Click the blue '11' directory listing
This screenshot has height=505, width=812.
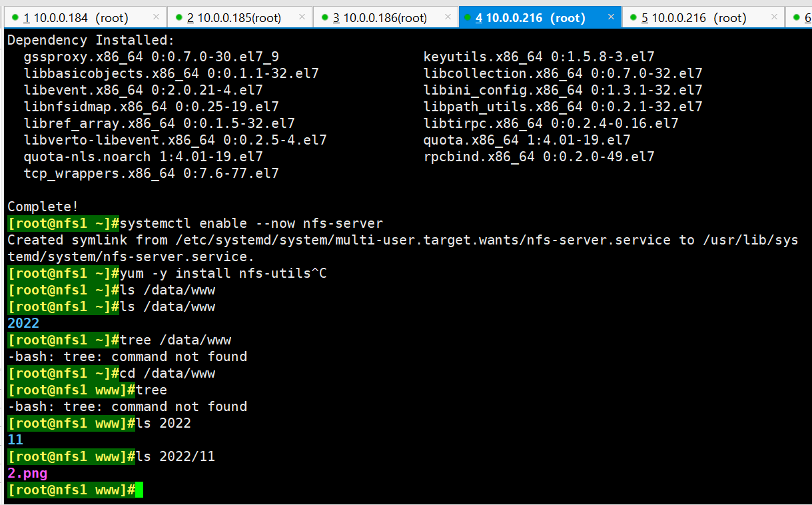[x=15, y=440]
